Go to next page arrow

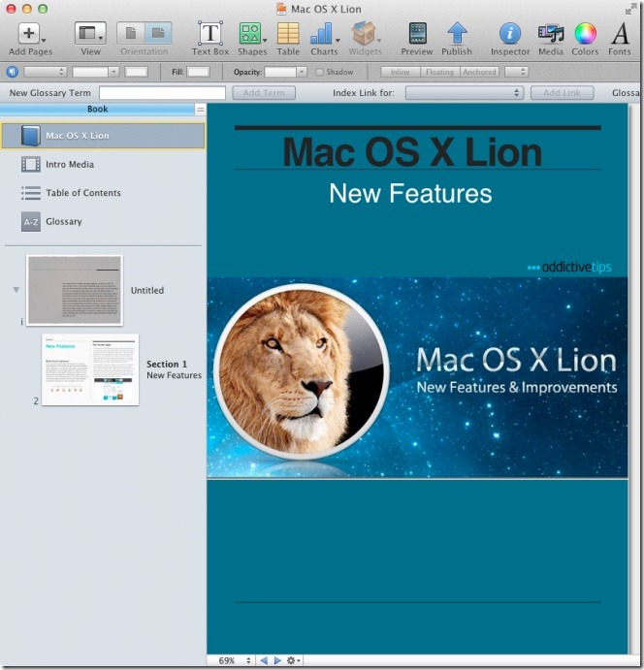click(277, 660)
